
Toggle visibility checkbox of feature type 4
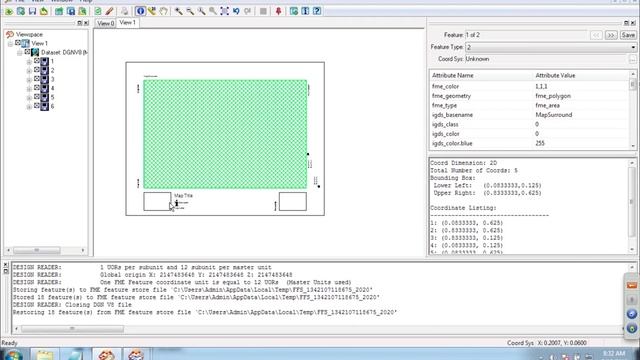(37, 88)
